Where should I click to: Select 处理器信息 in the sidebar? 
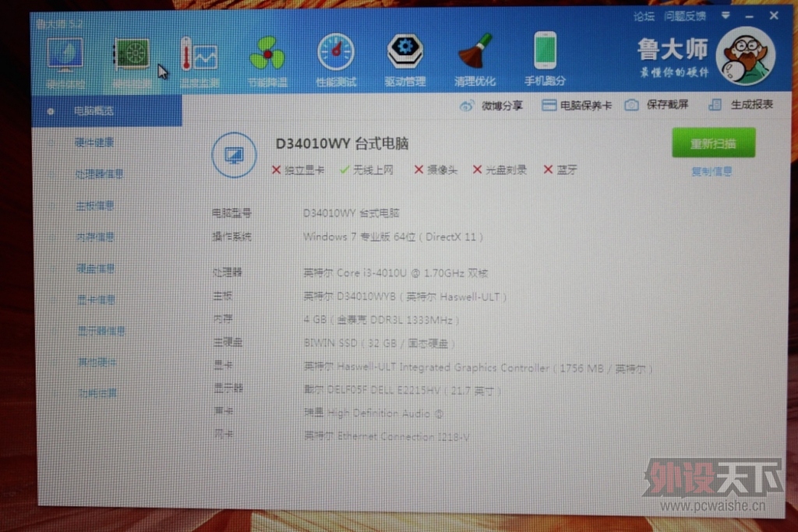coord(99,174)
